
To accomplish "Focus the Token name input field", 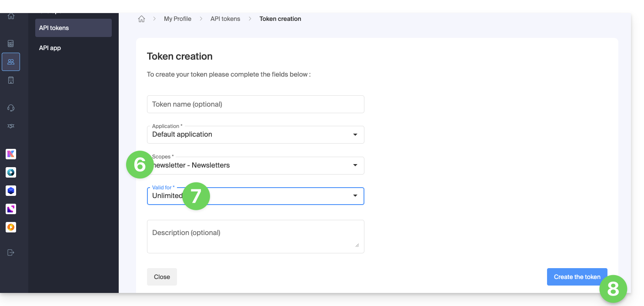I will pos(255,104).
